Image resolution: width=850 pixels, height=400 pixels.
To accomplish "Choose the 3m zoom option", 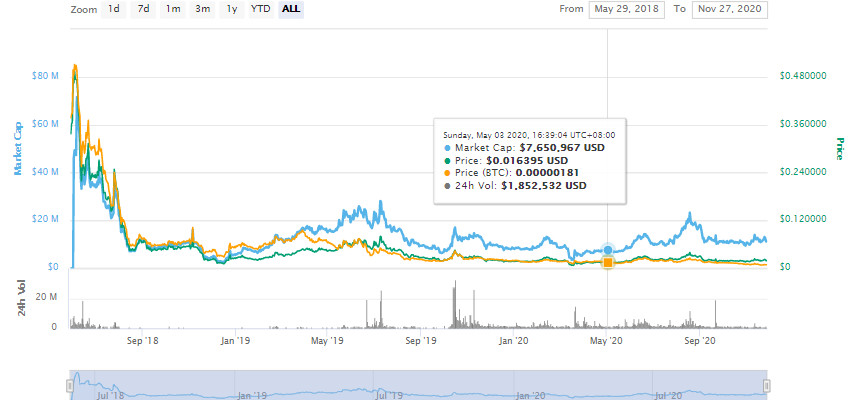I will tap(203, 9).
